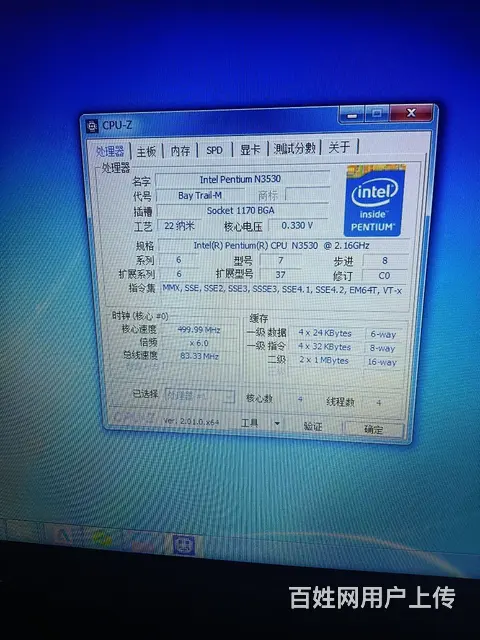Viewport: 480px width, 640px height.
Task: Click the 22 纳米 technology value
Action: 178,226
